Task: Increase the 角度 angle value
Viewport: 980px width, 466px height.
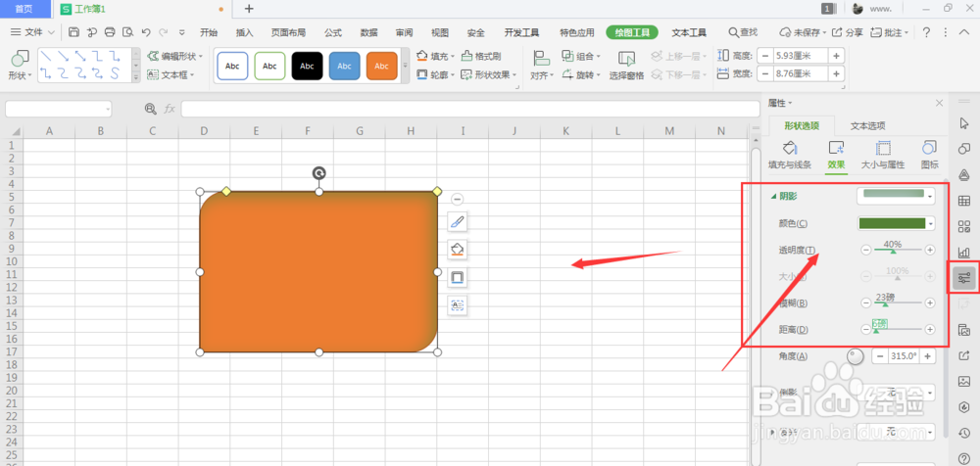Action: click(x=927, y=356)
